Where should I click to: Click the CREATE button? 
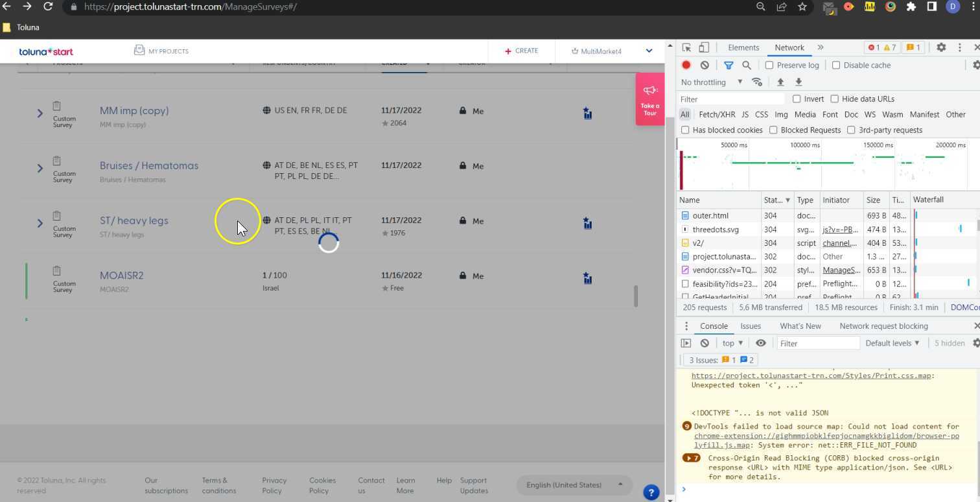point(520,51)
